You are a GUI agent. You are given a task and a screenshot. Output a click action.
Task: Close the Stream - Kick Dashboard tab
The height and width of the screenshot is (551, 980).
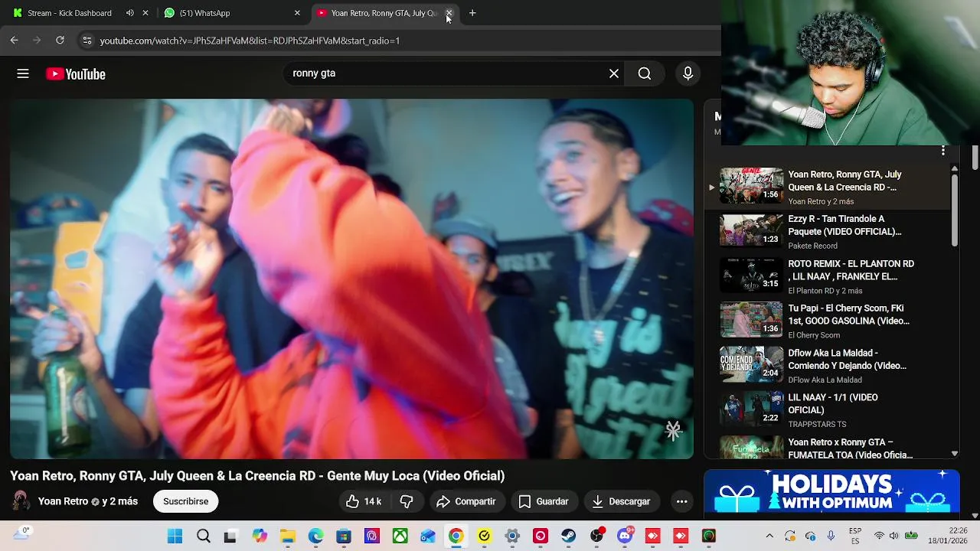(x=145, y=13)
